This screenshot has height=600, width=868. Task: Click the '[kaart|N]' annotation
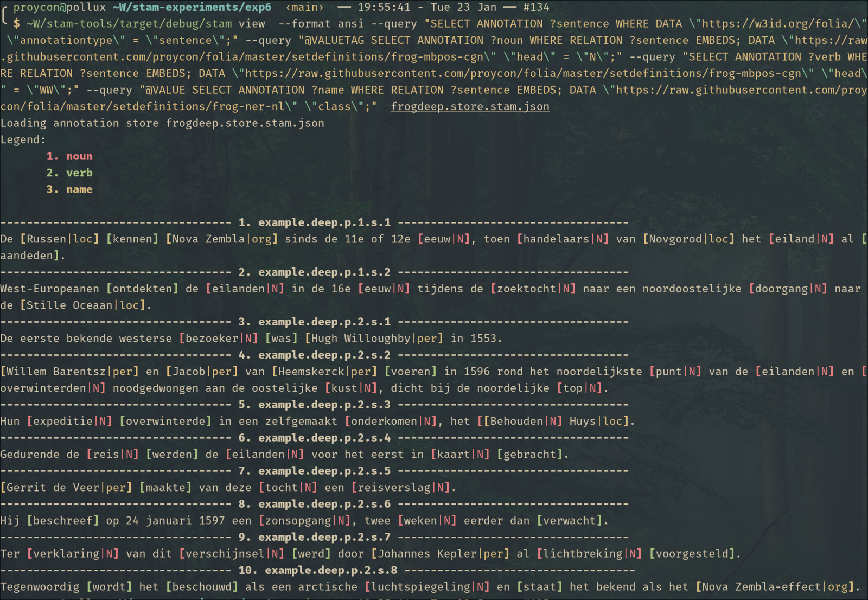461,454
